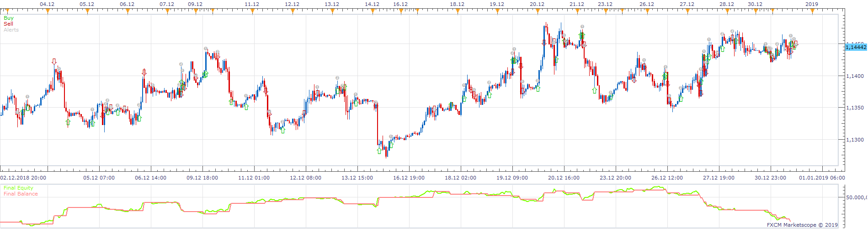Click the 1,1350 price level label
The image size is (868, 229).
[x=855, y=108]
